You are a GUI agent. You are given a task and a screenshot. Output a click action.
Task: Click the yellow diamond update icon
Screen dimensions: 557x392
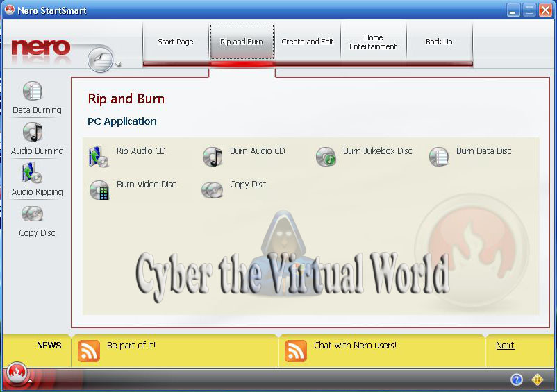click(x=538, y=380)
